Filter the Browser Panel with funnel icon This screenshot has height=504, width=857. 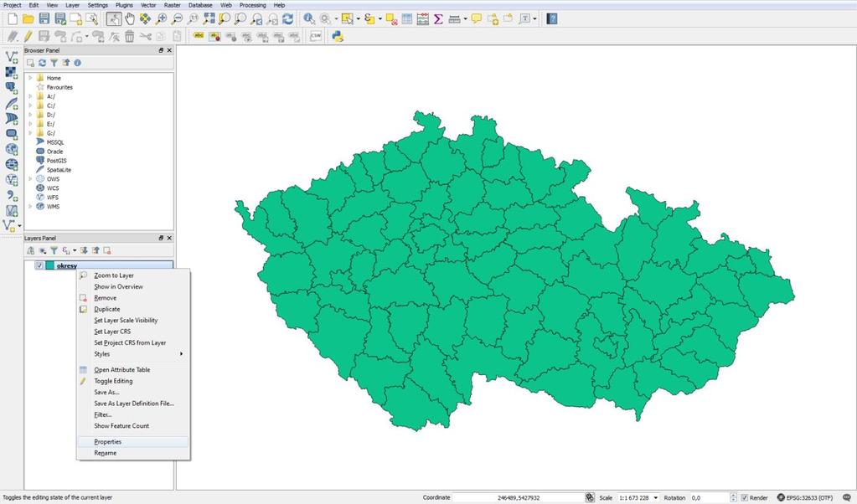click(x=54, y=63)
